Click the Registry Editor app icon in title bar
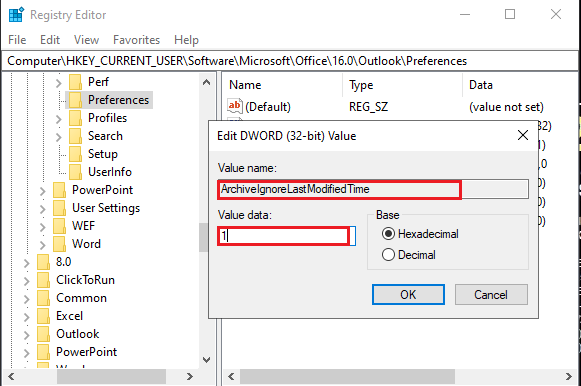This screenshot has height=386, width=581. [x=16, y=15]
